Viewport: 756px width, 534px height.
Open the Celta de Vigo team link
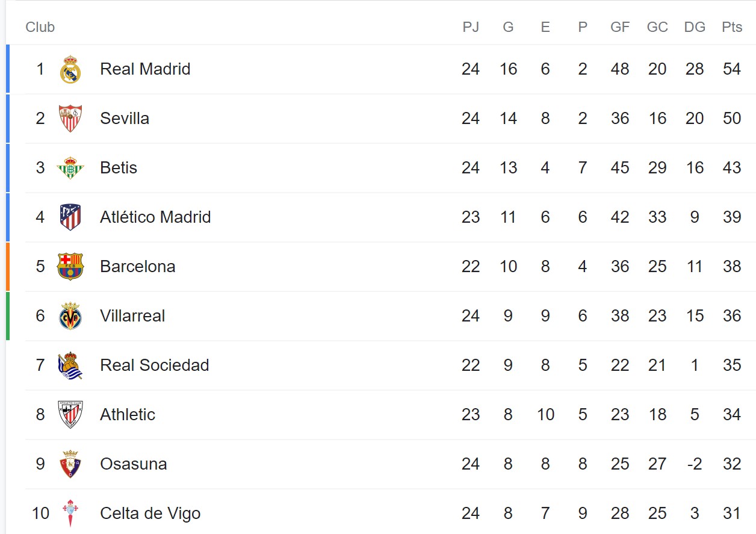[x=150, y=514]
